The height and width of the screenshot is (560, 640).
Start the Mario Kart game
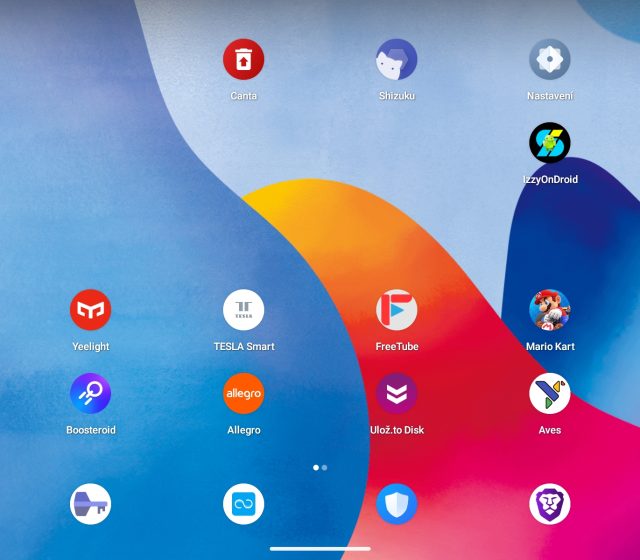(x=549, y=310)
